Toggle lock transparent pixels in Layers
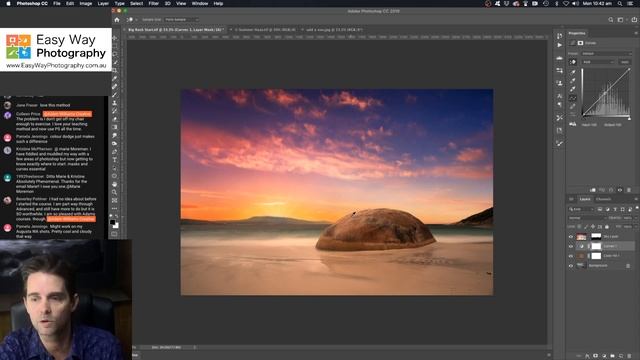 click(580, 227)
